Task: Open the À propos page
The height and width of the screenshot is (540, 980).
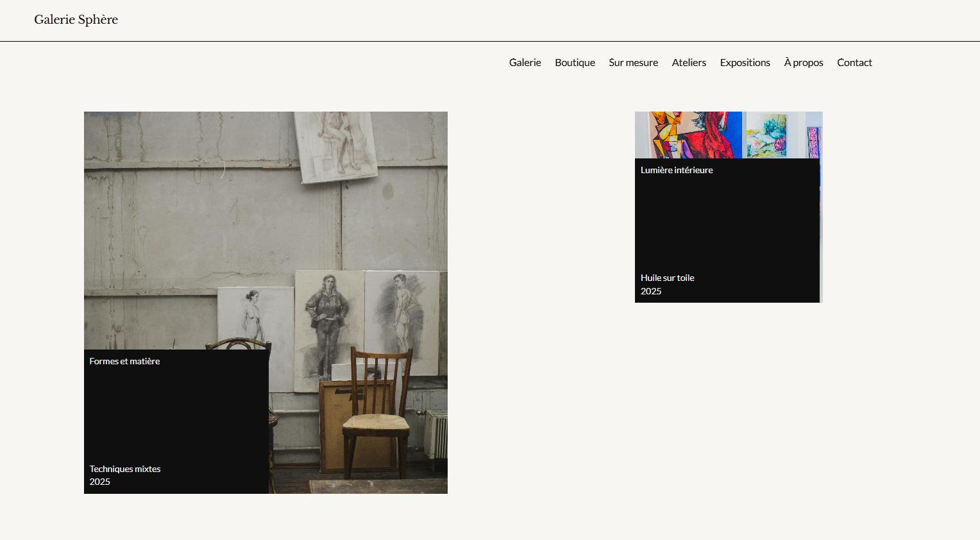Action: pos(803,63)
